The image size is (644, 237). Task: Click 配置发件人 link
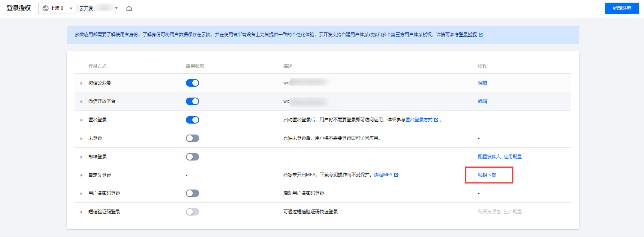tap(489, 157)
